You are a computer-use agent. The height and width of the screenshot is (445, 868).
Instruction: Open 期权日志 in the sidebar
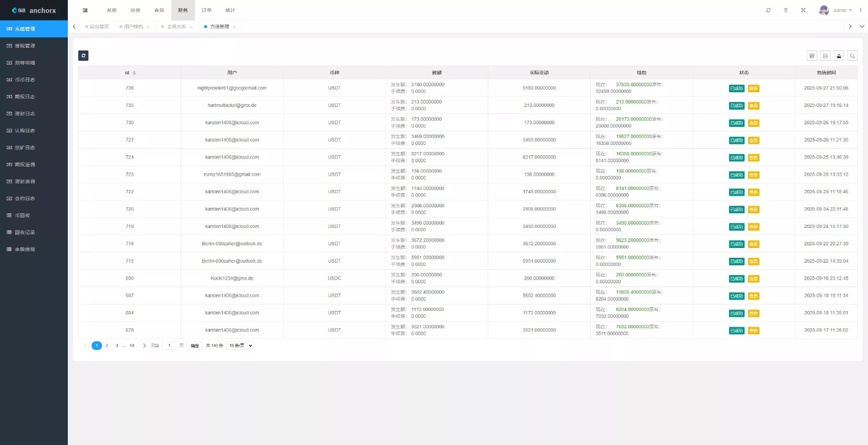(34, 97)
